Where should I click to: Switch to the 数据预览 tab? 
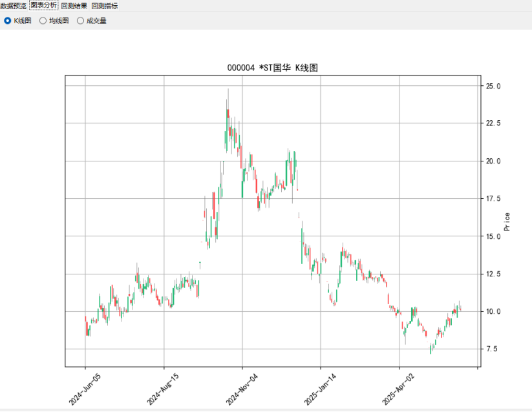pos(14,6)
